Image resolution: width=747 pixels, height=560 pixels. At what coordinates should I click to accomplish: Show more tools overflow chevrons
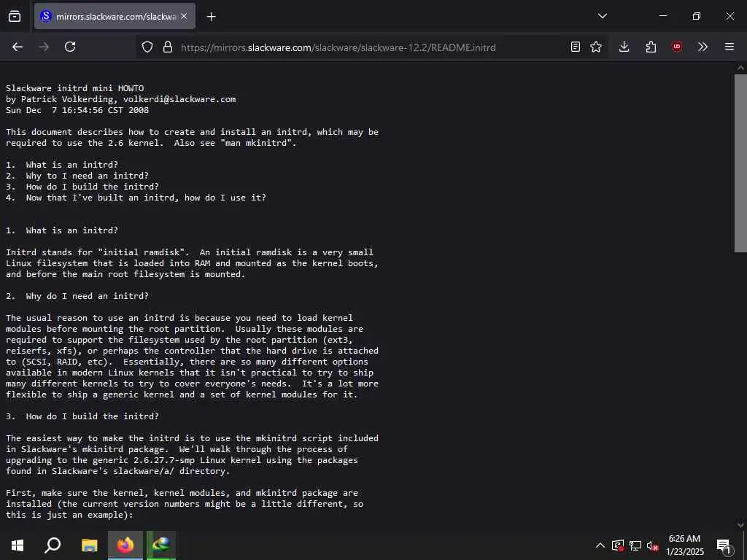tap(703, 47)
